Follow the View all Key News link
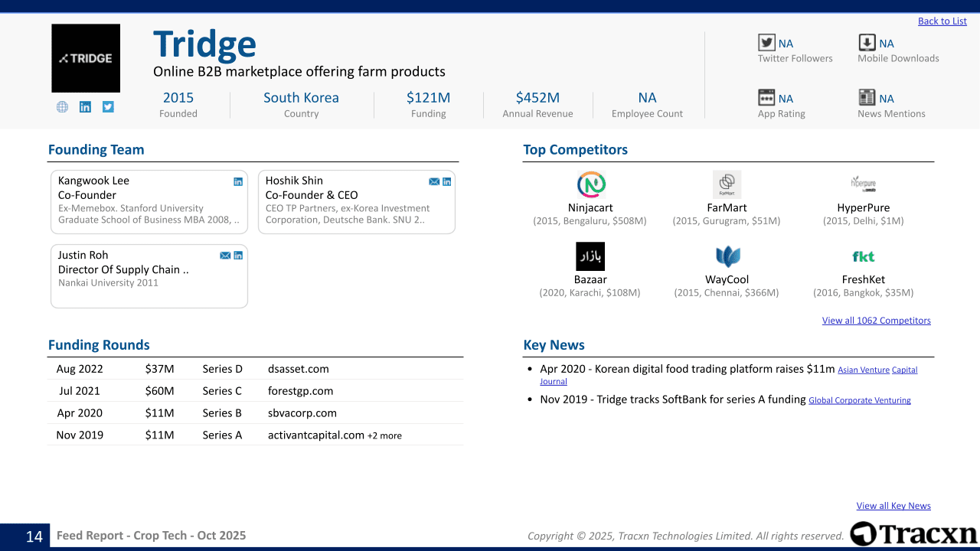Screen dimensions: 980x551 point(893,506)
